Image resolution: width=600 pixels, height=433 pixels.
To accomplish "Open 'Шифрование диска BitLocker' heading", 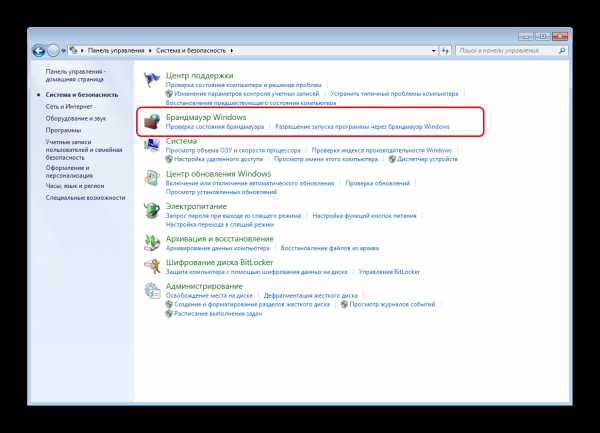I will 219,262.
